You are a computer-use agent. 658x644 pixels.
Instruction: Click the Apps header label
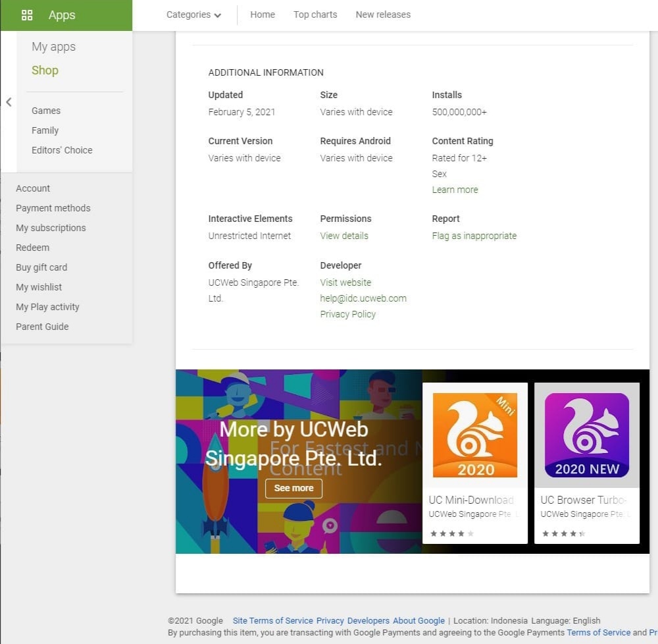[x=62, y=15]
